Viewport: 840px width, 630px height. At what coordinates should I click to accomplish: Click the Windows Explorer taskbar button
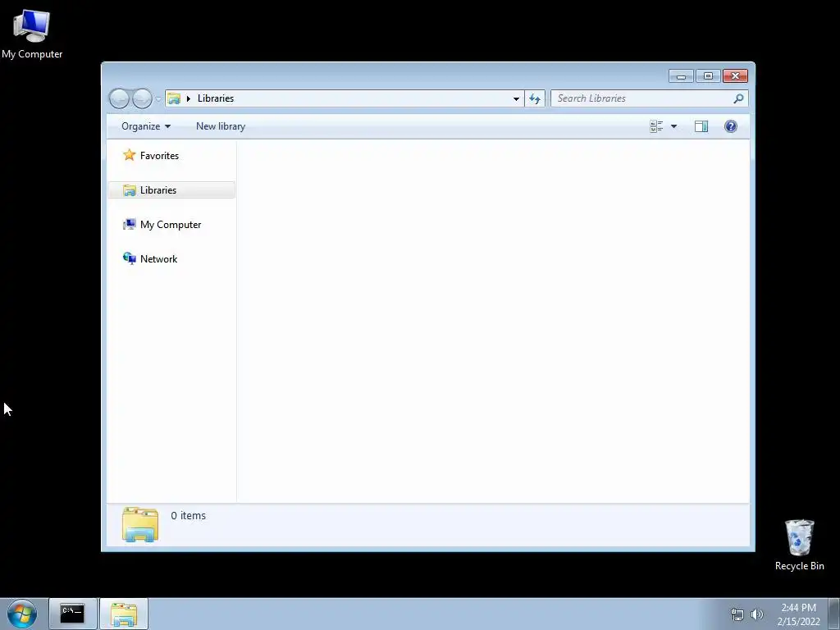pyautogui.click(x=124, y=614)
